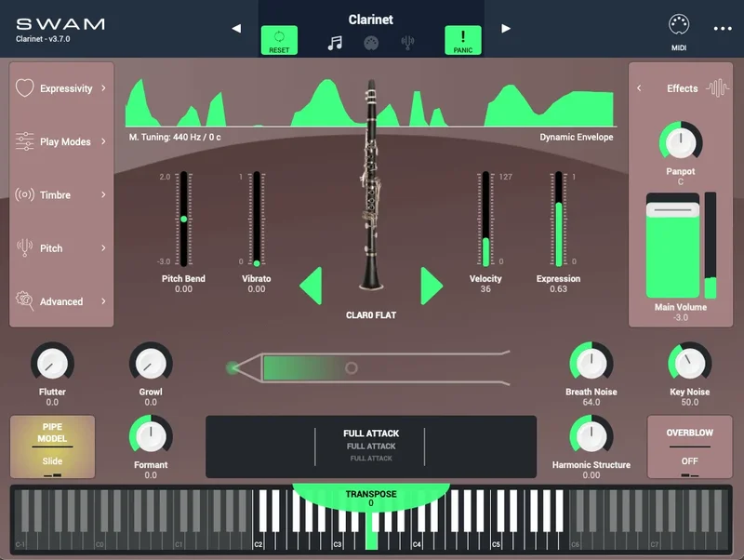
Task: Click the Timbre sound wave icon
Action: tap(25, 194)
